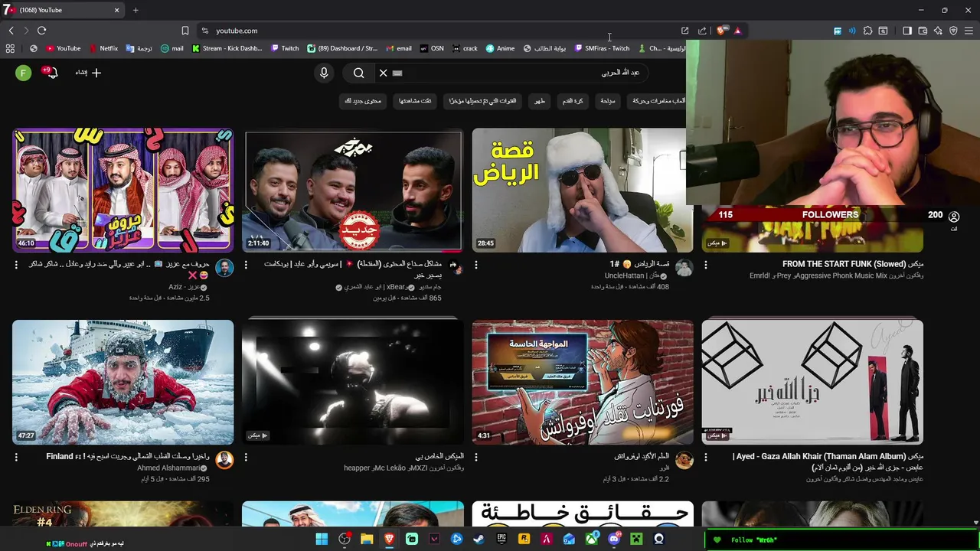Open more options for FROM THE START FUNK mix
The width and height of the screenshot is (980, 551).
706,265
